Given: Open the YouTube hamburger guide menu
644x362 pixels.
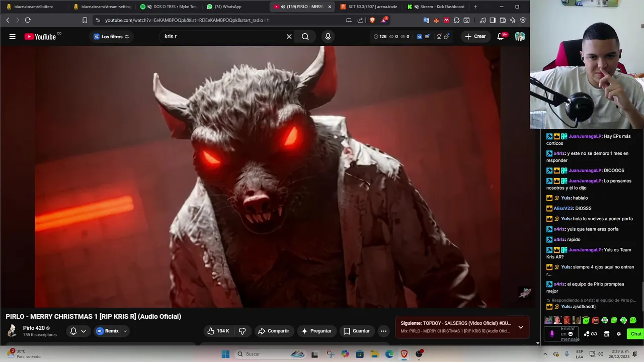Looking at the screenshot, I should pos(13,36).
